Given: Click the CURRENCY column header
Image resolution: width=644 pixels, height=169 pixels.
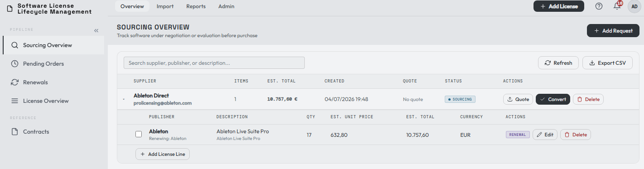Looking at the screenshot, I should [x=471, y=117].
